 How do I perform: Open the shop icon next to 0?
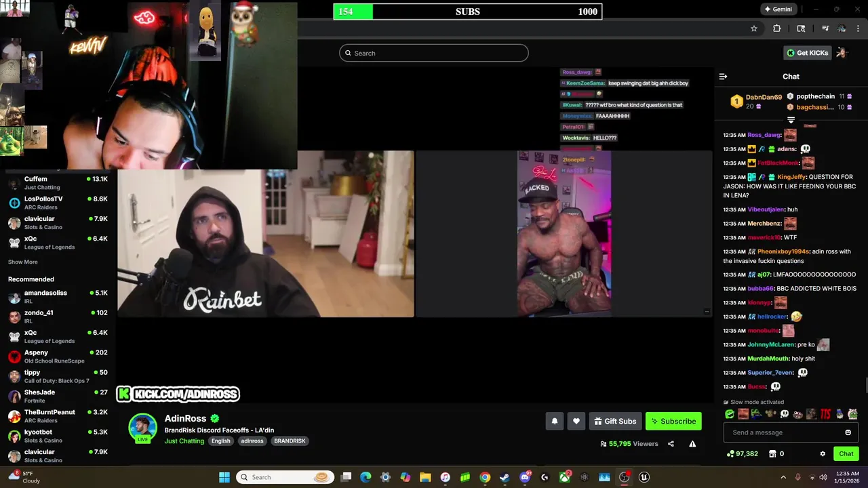[772, 453]
